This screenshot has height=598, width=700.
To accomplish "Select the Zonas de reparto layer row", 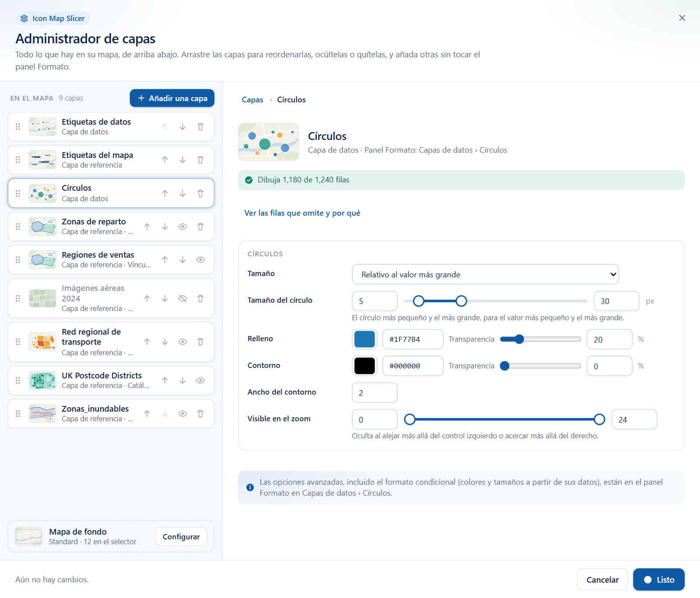I will (111, 227).
